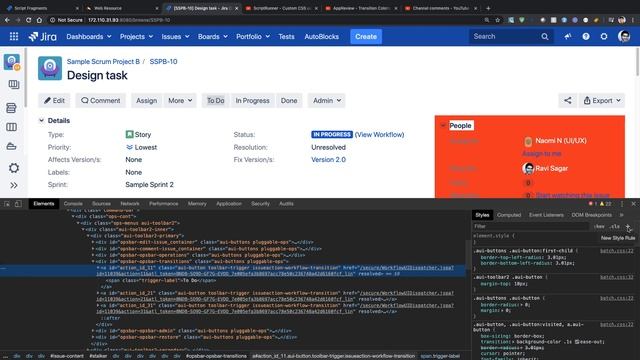The width and height of the screenshot is (640, 360).
Task: Go back in browser
Action: (7, 20)
